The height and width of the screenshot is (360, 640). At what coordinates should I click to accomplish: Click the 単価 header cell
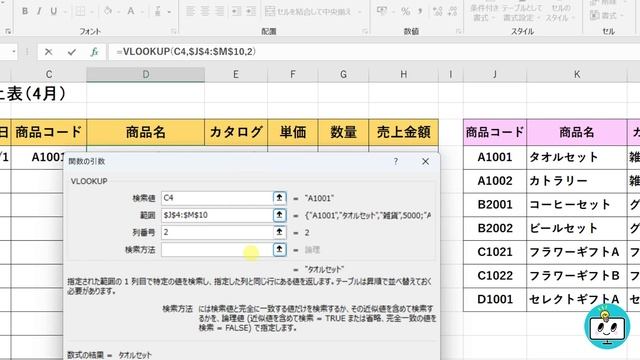click(293, 132)
